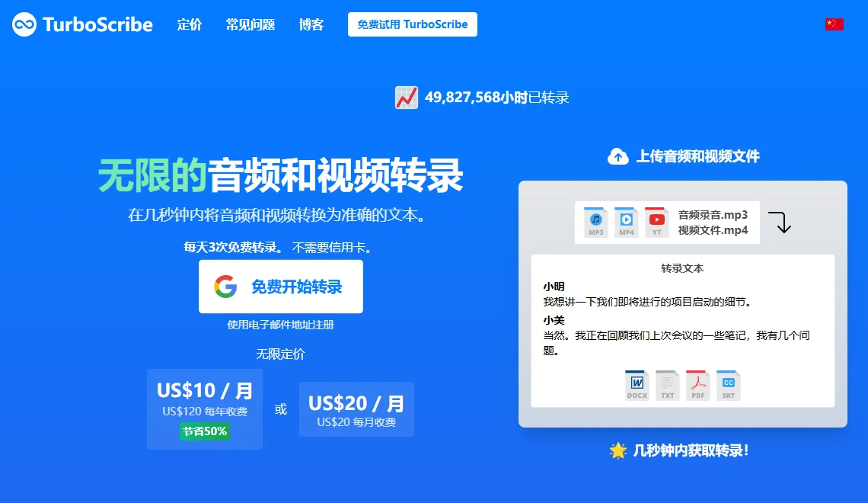Open the 博客 blog menu item

tap(311, 24)
